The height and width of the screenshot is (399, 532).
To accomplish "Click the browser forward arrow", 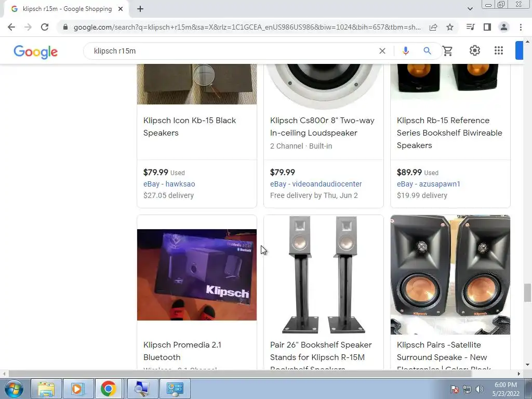I will point(28,27).
